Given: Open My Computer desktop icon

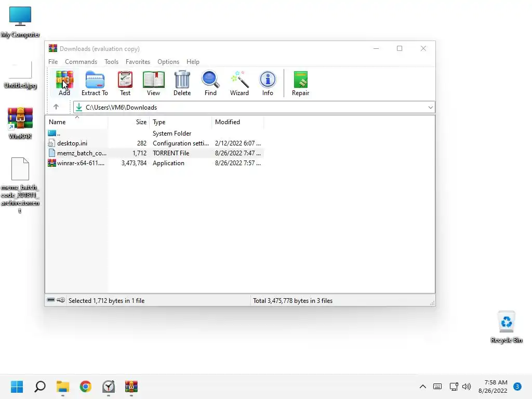Looking at the screenshot, I should 20,22.
